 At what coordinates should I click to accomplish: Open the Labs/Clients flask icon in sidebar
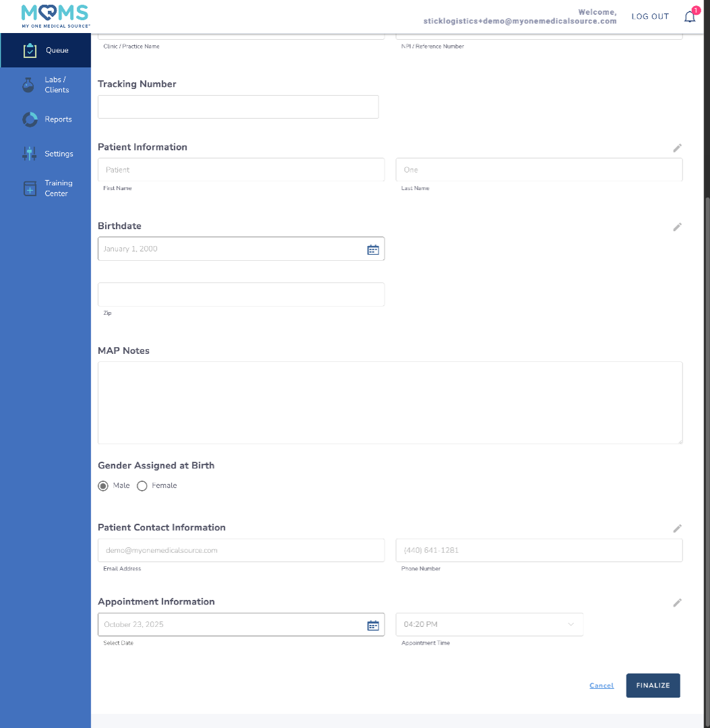coord(28,85)
